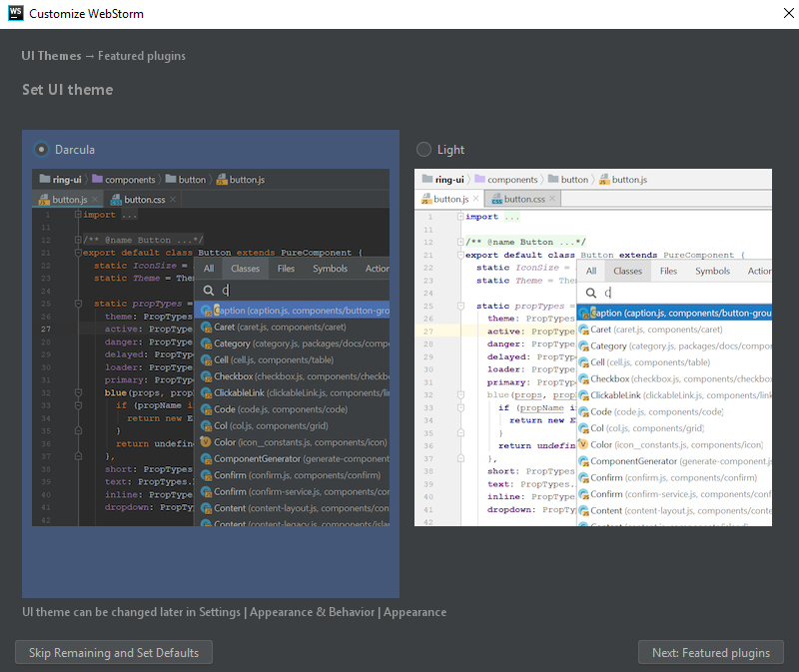The height and width of the screenshot is (672, 799).
Task: Click Classes tab in Darcula preview popup
Action: pos(245,269)
